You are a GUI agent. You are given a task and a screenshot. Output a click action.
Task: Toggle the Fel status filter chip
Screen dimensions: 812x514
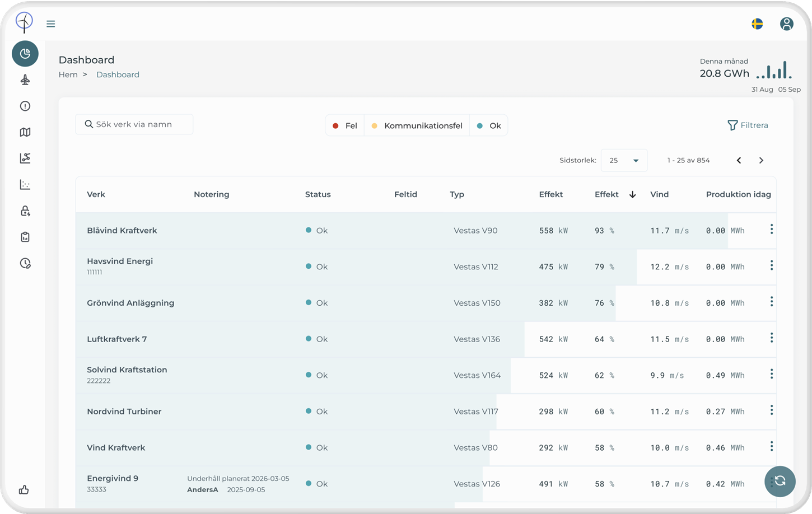click(344, 125)
